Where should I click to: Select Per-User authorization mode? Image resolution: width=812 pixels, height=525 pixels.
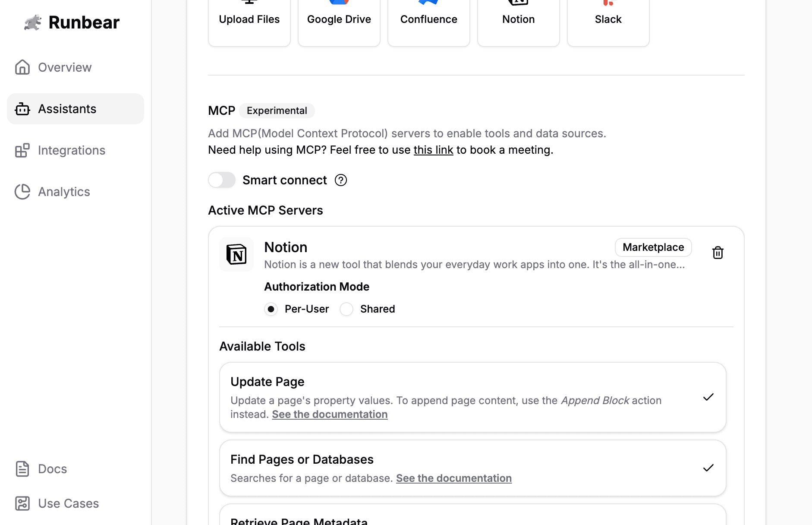coord(271,309)
